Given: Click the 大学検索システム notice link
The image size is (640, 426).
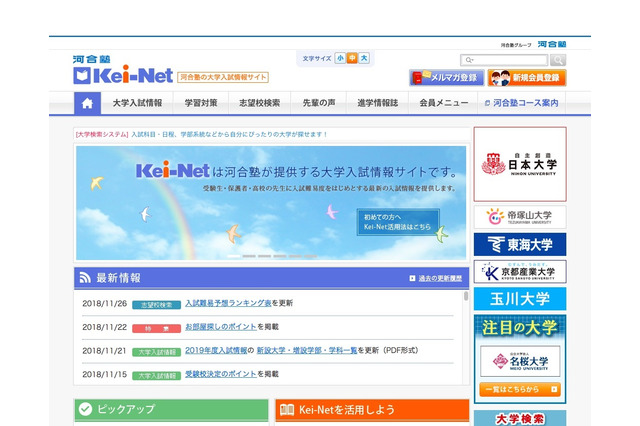Looking at the screenshot, I should coord(201,134).
